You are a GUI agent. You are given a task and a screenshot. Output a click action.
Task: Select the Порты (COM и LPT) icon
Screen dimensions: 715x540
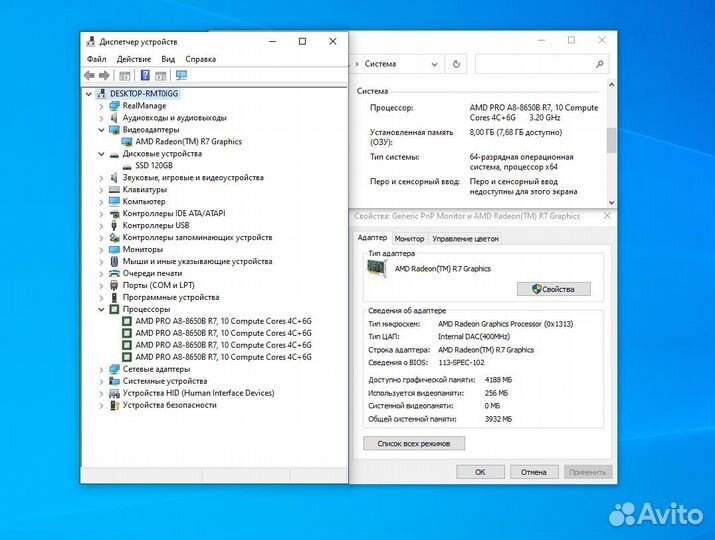click(114, 286)
